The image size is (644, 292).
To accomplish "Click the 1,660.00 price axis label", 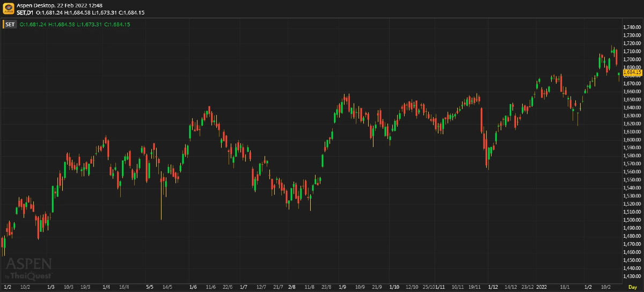I will 633,91.
